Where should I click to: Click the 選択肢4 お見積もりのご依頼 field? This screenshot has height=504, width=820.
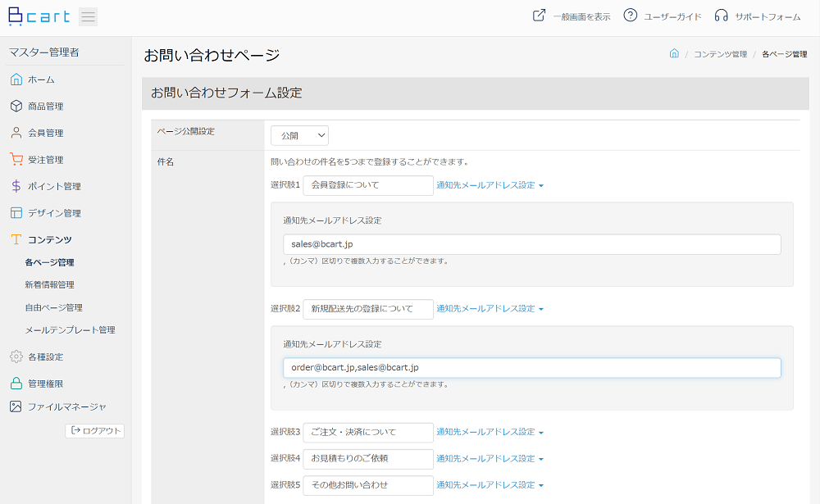(x=367, y=459)
